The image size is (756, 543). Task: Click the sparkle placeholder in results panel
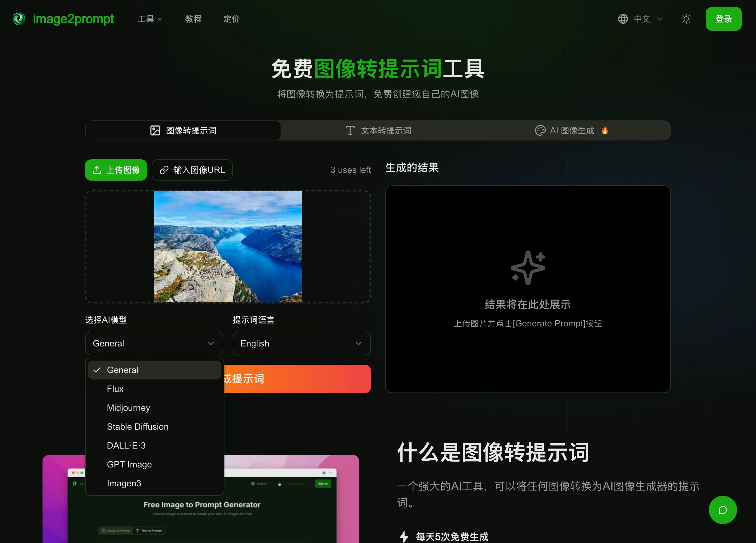pos(528,268)
